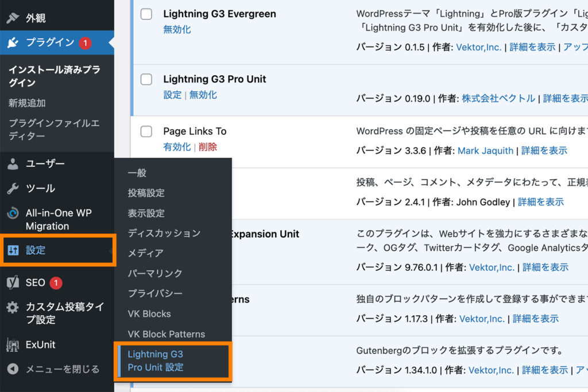Check the Lightning G3 Evergreen checkbox
Viewport: 588px width, 392px height.
coord(146,14)
